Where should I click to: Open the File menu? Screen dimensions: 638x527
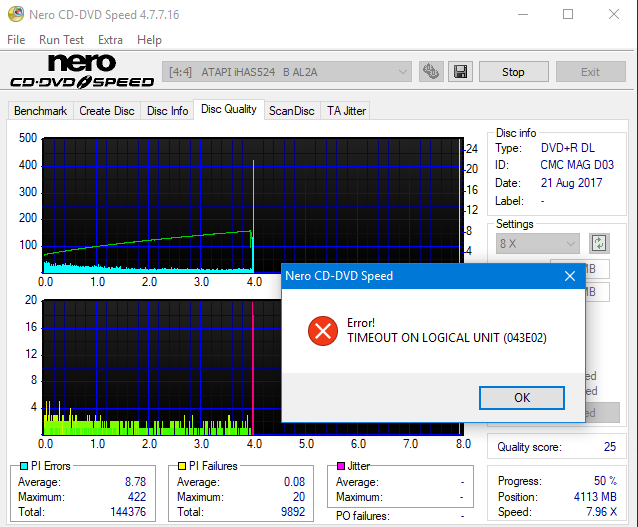point(16,40)
